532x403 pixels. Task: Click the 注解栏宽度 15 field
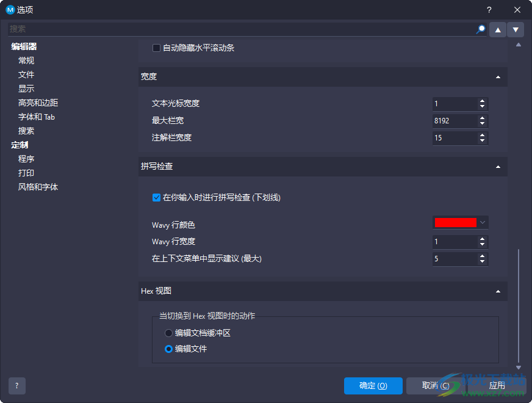click(455, 138)
